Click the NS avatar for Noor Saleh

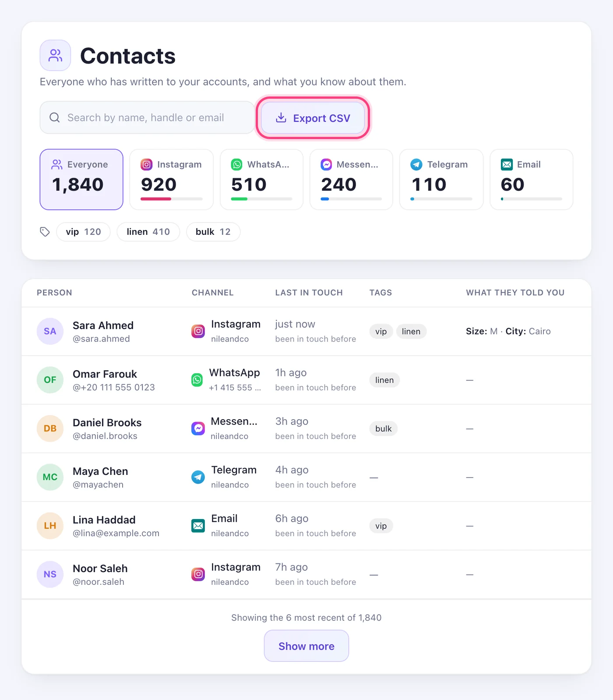tap(50, 574)
